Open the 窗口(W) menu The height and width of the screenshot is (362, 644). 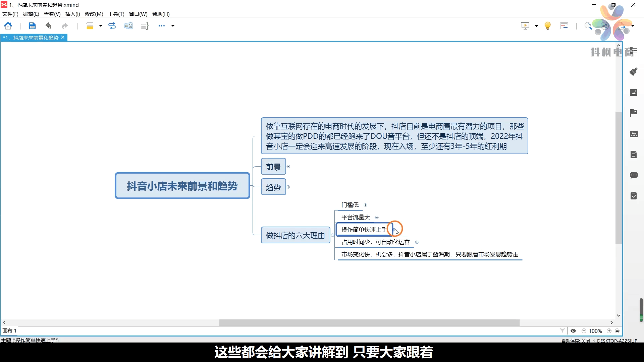pos(138,14)
